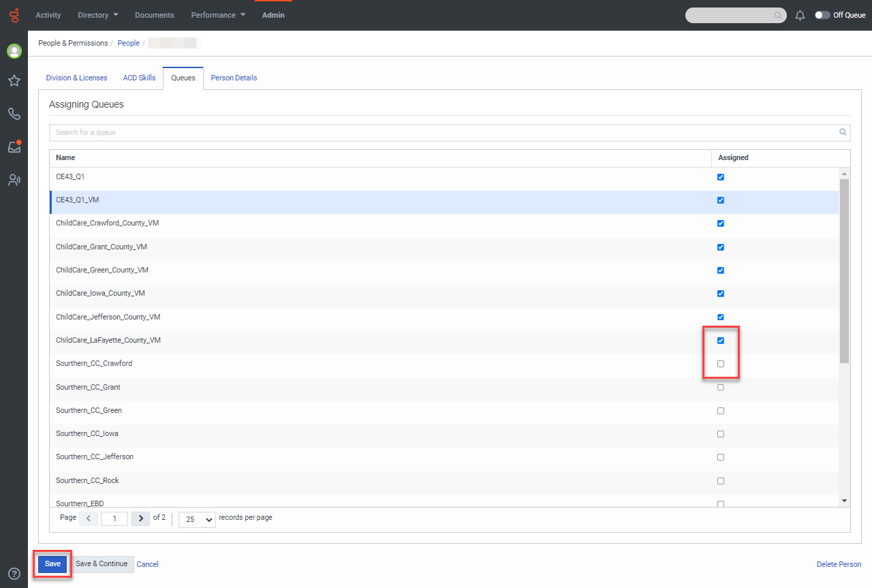This screenshot has height=588, width=872.
Task: Click the page number input field
Action: coord(114,519)
